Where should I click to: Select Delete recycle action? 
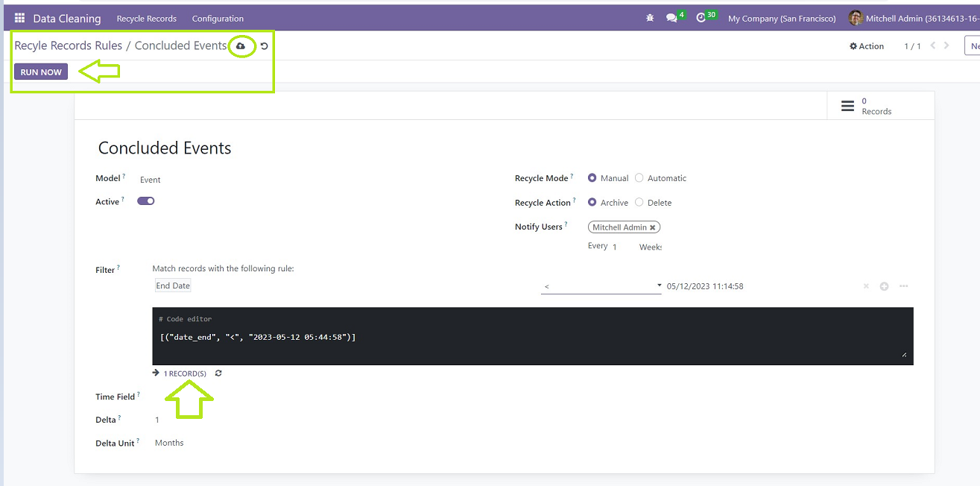coord(639,203)
